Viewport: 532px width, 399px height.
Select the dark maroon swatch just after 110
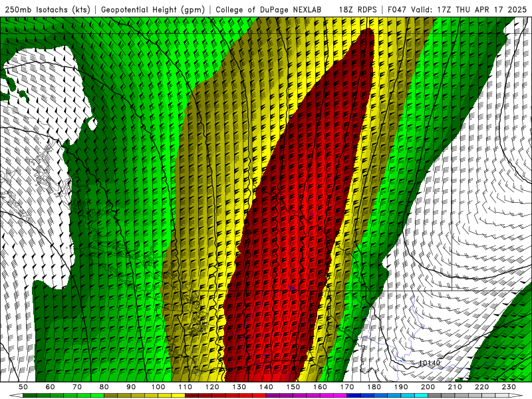(192, 396)
